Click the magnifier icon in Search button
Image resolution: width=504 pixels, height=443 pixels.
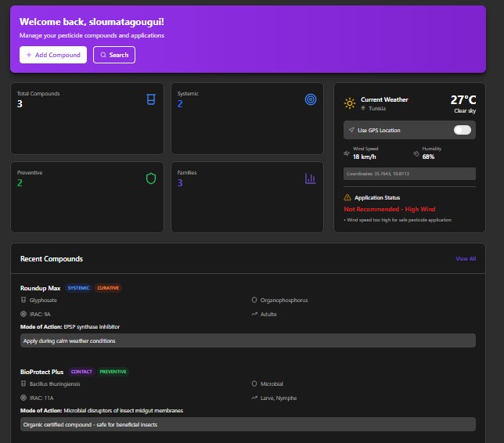103,55
